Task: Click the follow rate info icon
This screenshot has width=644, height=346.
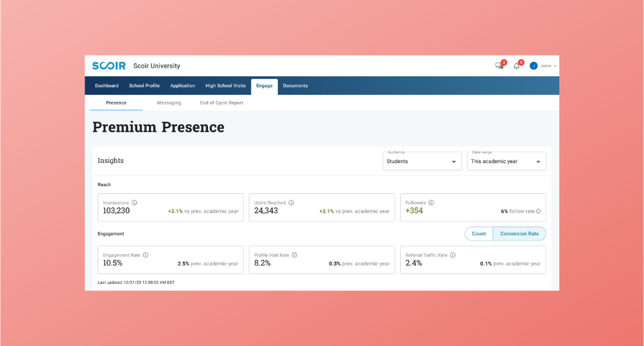Action: (x=538, y=212)
